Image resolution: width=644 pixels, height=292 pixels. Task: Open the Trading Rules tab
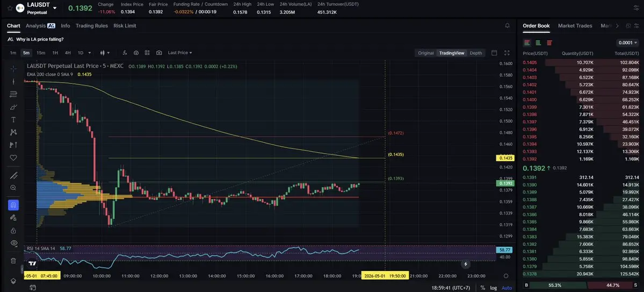[92, 25]
